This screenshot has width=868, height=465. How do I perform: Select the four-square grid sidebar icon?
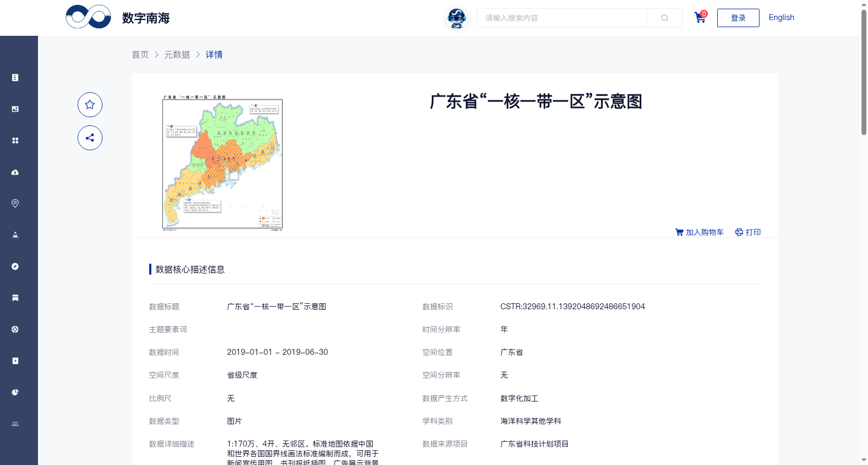[x=15, y=141]
